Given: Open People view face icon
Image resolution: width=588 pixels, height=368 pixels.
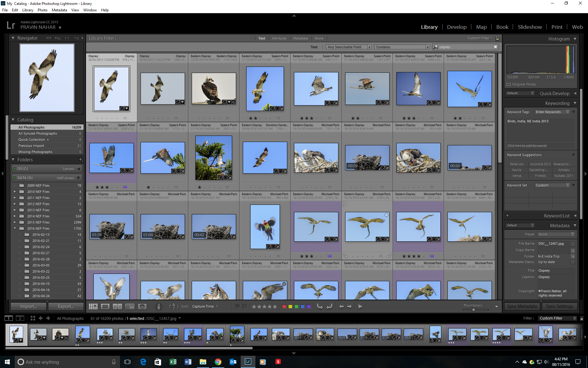Looking at the screenshot, I should [142, 306].
